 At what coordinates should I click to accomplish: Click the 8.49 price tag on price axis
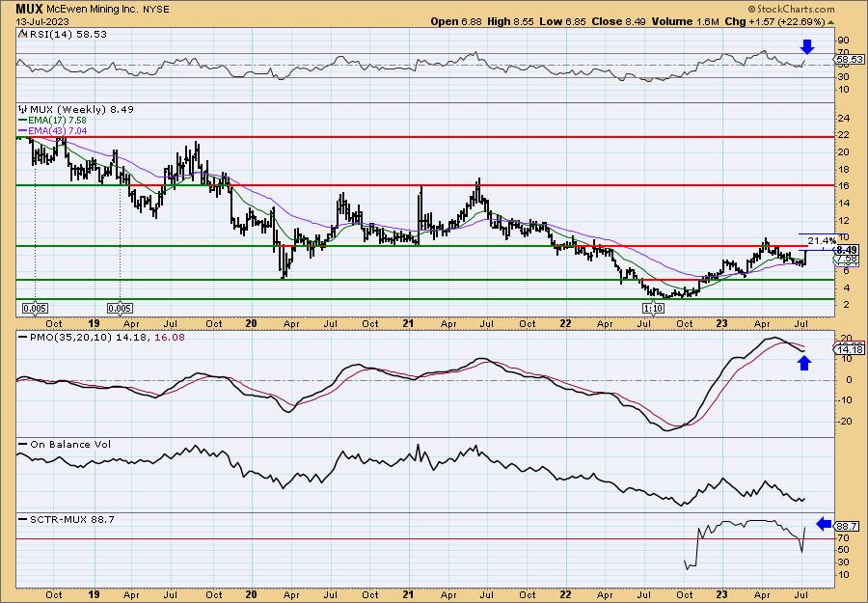point(847,250)
